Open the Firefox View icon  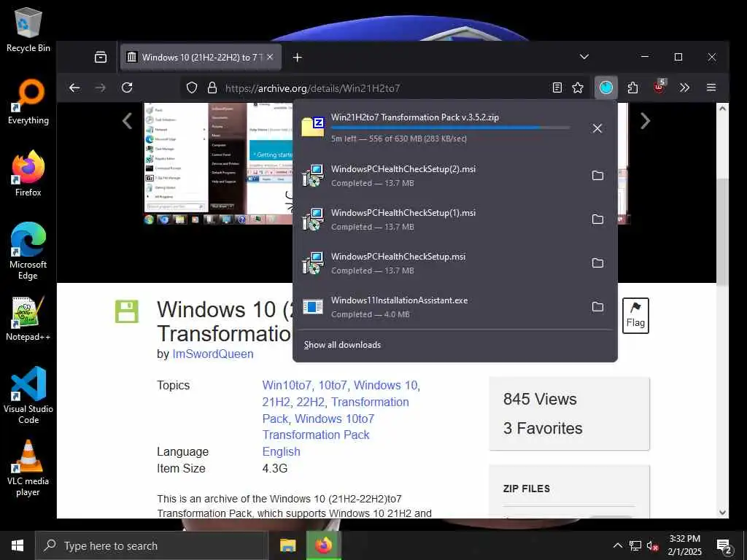pyautogui.click(x=101, y=57)
